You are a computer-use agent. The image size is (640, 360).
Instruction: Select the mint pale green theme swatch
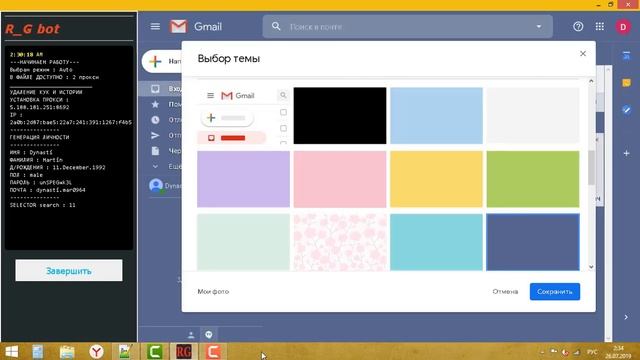click(243, 242)
